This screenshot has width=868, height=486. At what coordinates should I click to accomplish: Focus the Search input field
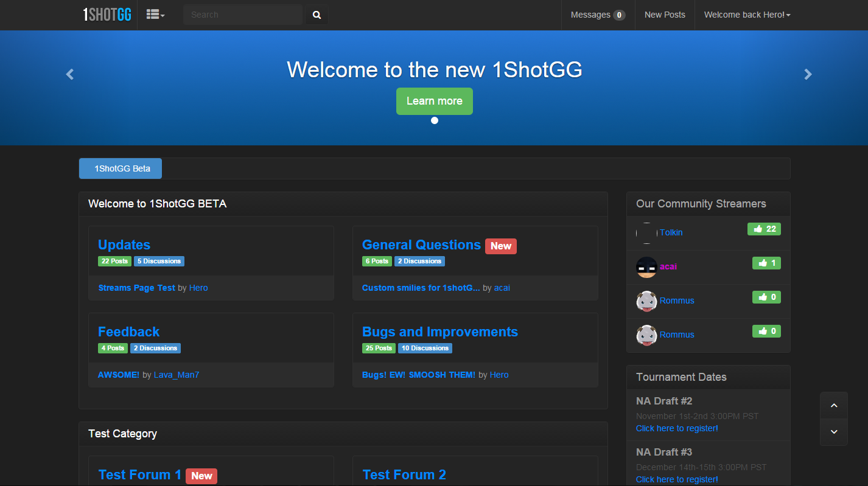point(242,15)
